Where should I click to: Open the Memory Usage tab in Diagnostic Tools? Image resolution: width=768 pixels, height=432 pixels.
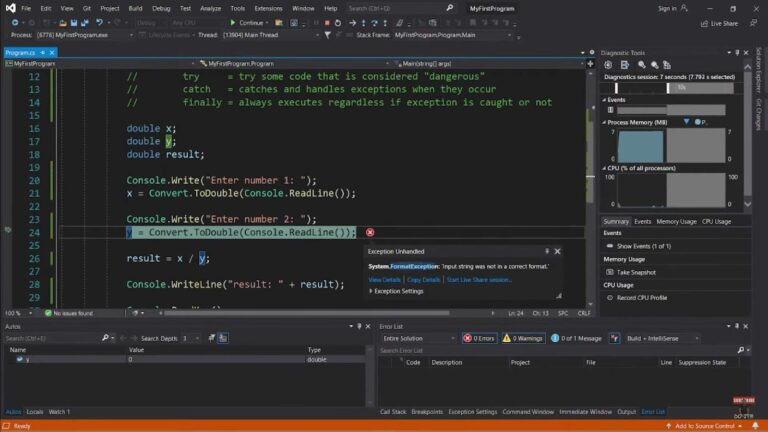[x=676, y=221]
